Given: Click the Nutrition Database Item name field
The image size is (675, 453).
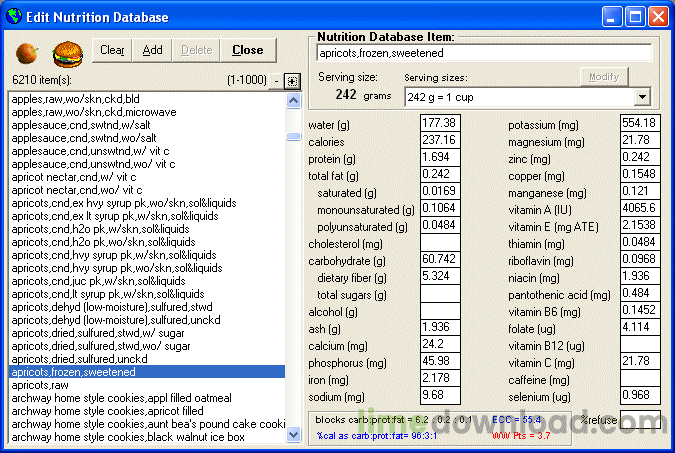Looking at the screenshot, I should coord(483,52).
